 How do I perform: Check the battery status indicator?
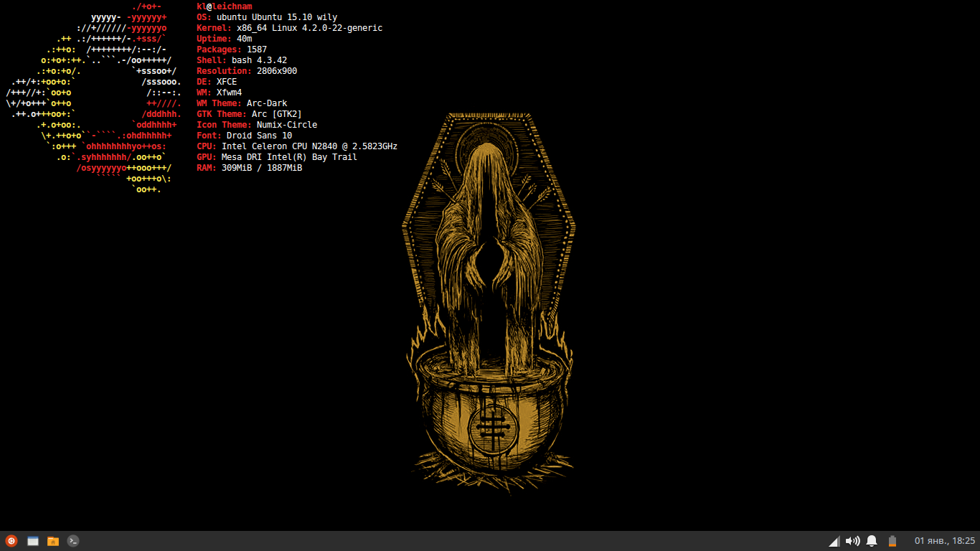click(892, 541)
